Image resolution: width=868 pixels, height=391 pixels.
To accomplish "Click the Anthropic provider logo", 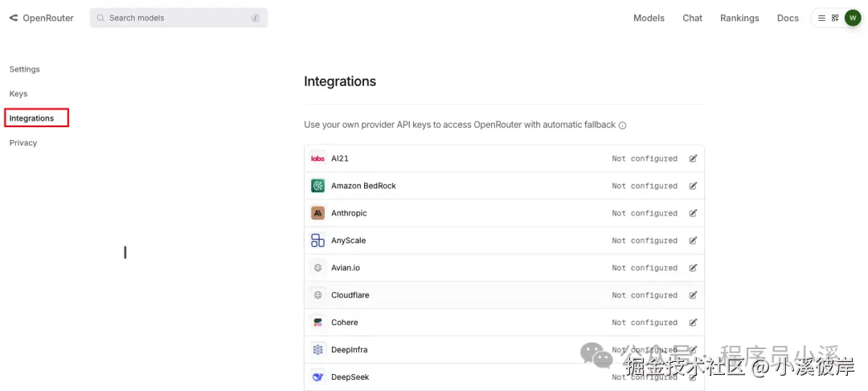I will coord(317,213).
